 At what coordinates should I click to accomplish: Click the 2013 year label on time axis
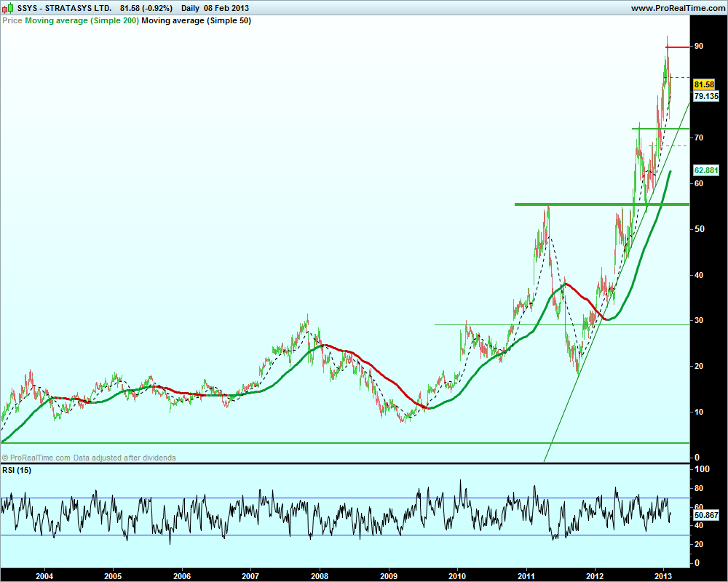tap(663, 576)
